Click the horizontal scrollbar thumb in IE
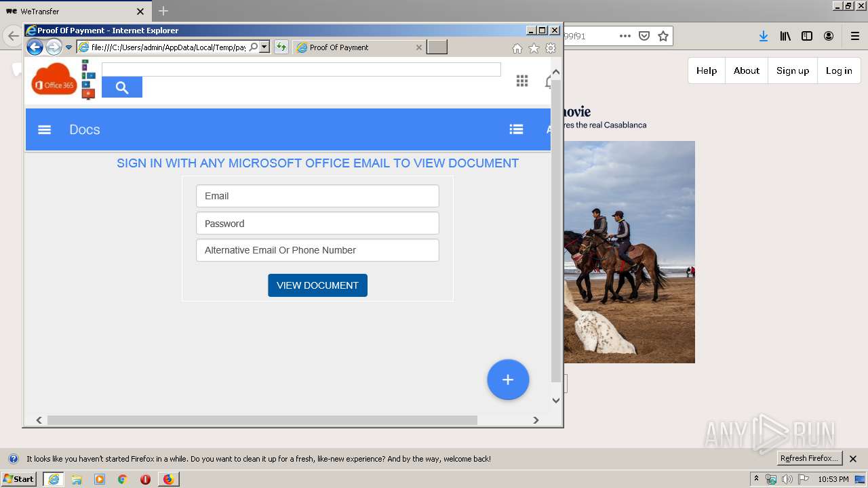 (x=262, y=420)
